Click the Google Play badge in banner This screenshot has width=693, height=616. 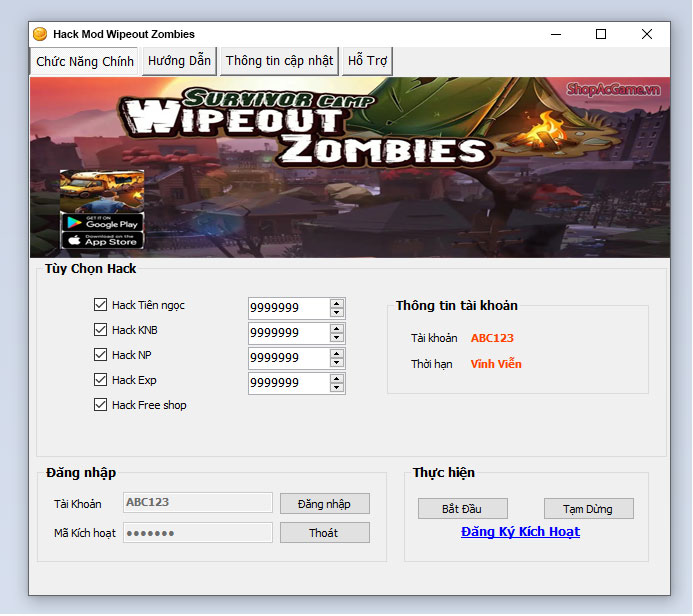(x=102, y=222)
